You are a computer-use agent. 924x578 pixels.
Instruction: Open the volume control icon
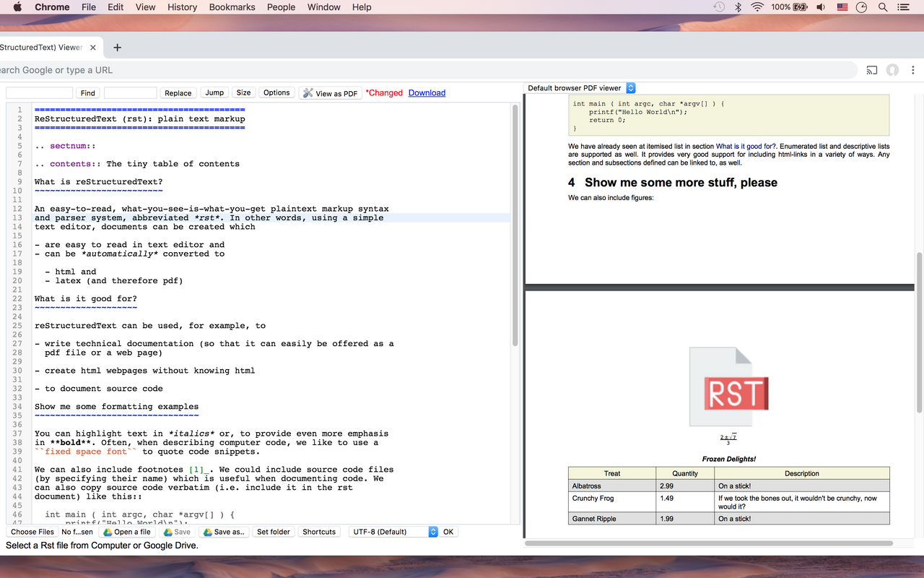coord(821,7)
